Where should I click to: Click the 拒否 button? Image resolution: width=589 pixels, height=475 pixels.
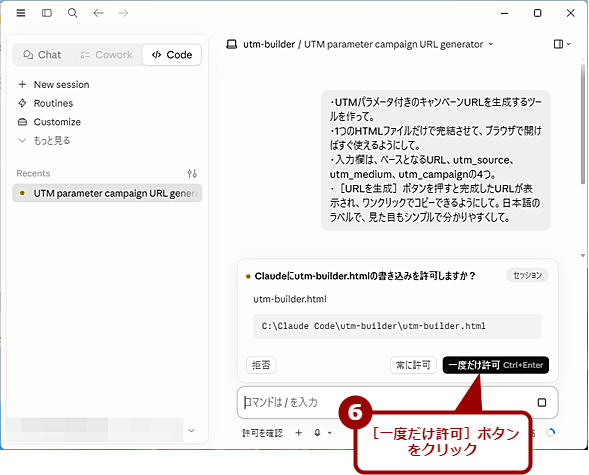(261, 365)
